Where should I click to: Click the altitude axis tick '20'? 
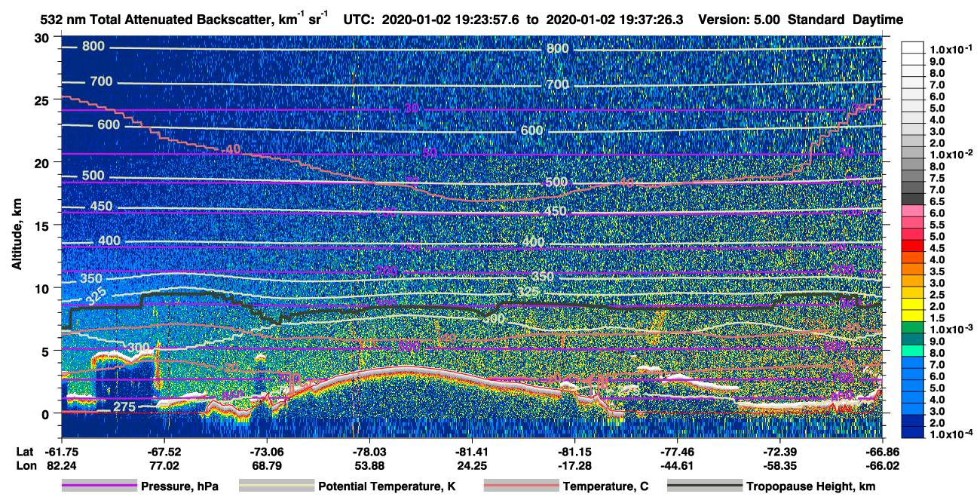[42, 162]
